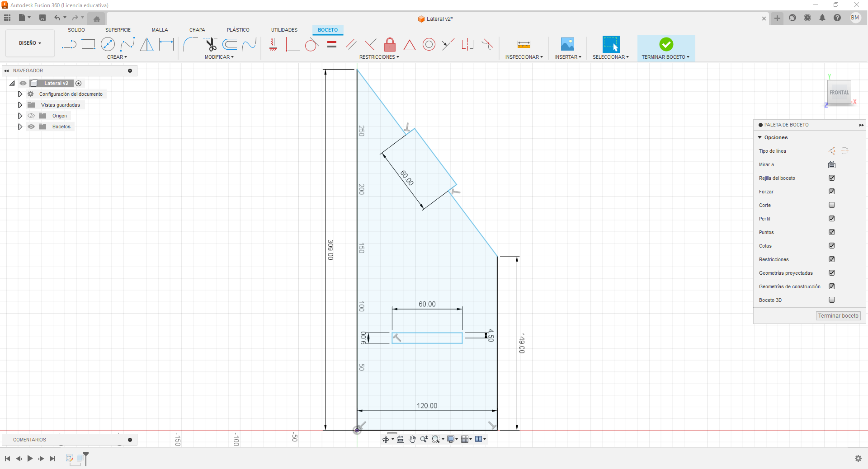Jump to the timeline beginning
Image resolution: width=868 pixels, height=469 pixels.
7,459
